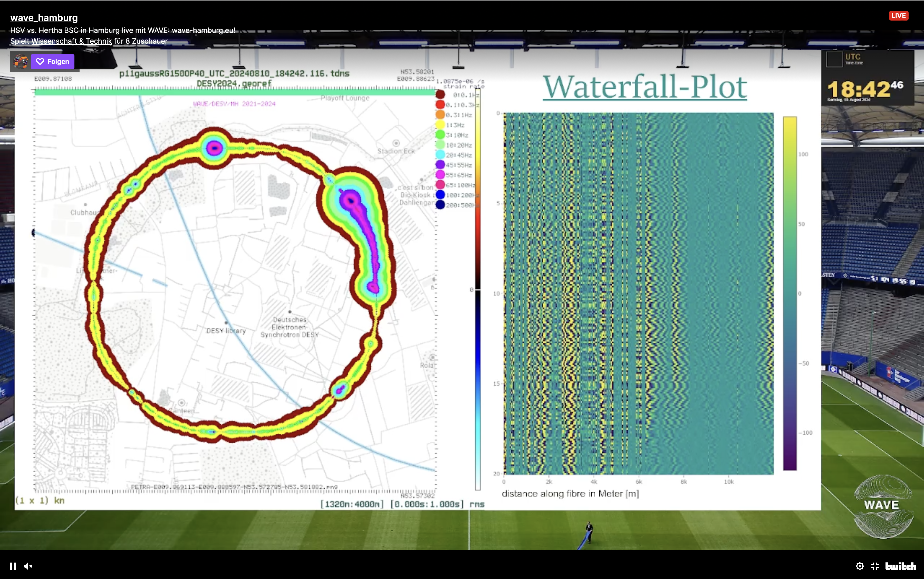The height and width of the screenshot is (579, 924).
Task: Click the 'Stadion Eck' map label
Action: [396, 151]
